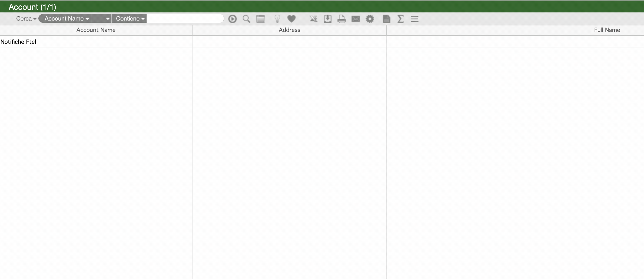Viewport: 644px width, 279px height.
Task: Print the list with the printer icon
Action: [342, 19]
